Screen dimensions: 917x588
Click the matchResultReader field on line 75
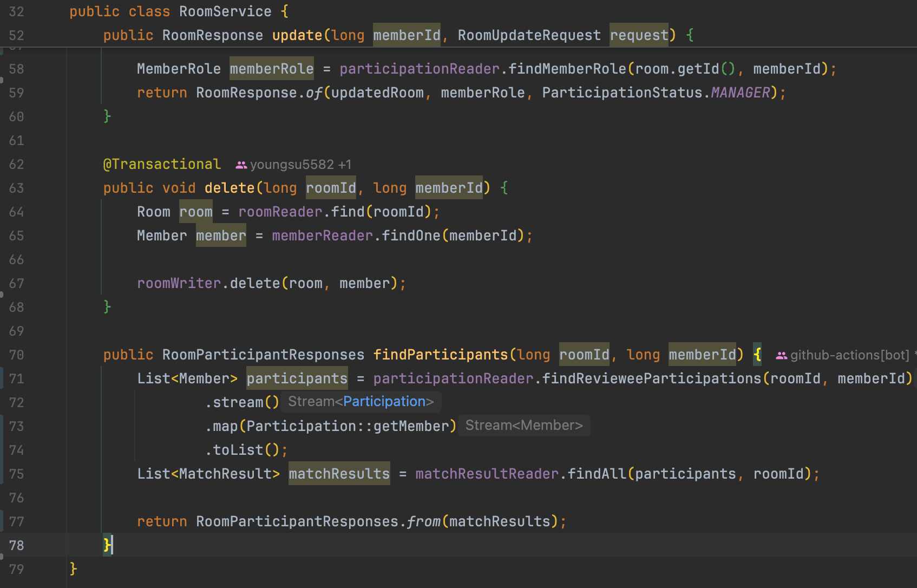point(487,474)
